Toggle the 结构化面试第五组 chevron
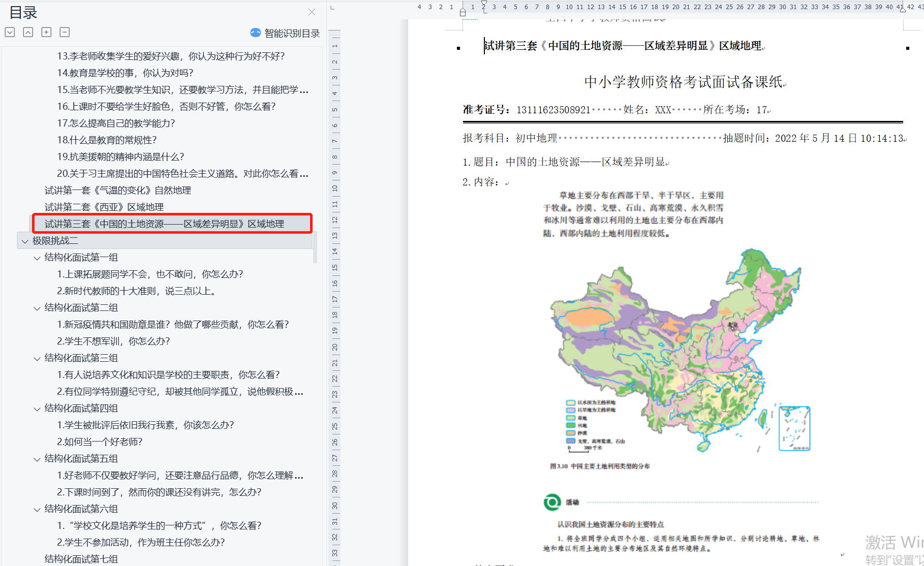This screenshot has height=566, width=924. 37,459
